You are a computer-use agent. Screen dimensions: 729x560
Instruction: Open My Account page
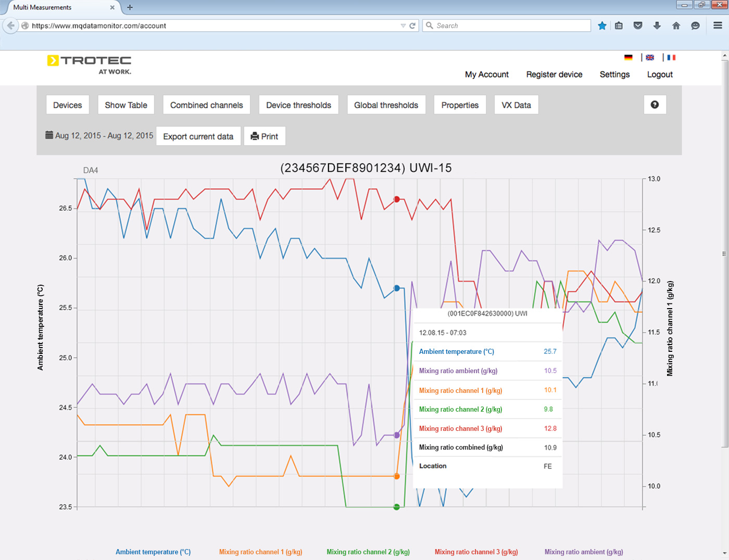(487, 74)
